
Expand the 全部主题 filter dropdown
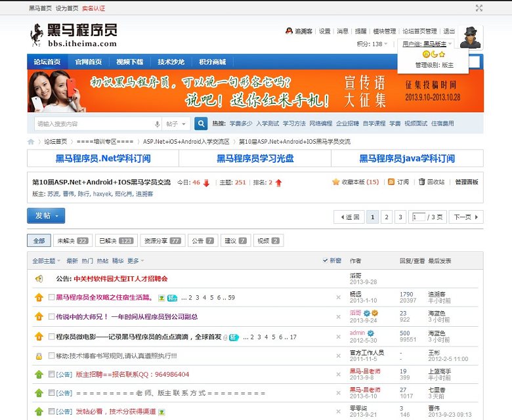coord(47,261)
